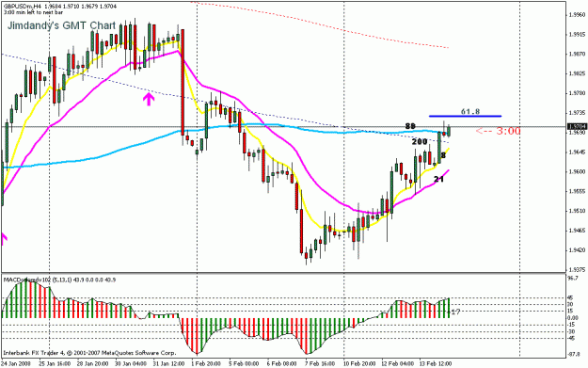588x368 pixels.
Task: Click the 1.9735 price axis label
Action: pyautogui.click(x=578, y=113)
